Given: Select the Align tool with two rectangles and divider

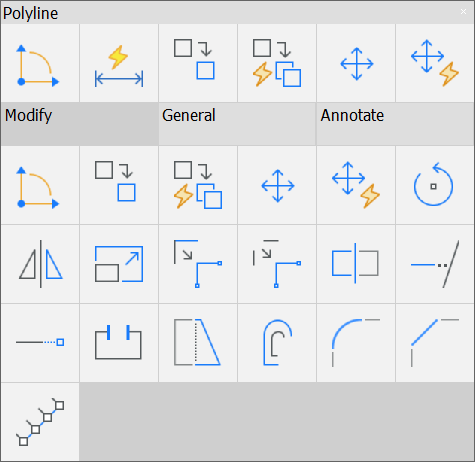Looking at the screenshot, I should tap(356, 264).
